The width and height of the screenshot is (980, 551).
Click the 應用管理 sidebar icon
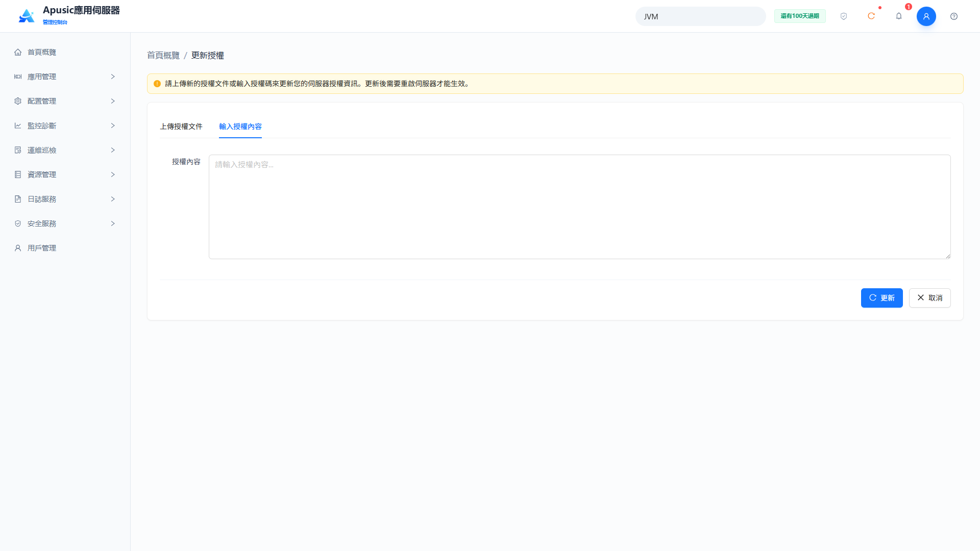click(x=18, y=77)
